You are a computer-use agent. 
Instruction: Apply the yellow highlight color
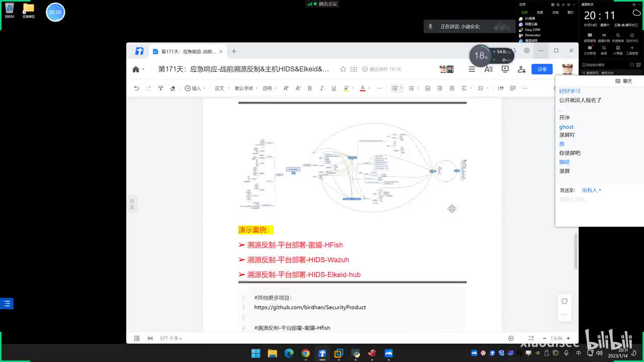tap(346, 88)
